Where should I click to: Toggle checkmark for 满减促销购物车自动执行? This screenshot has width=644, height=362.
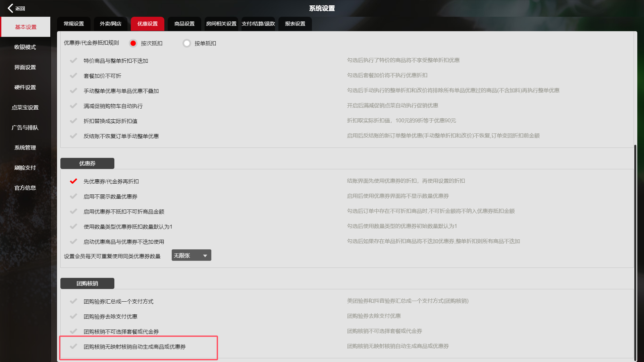[73, 106]
